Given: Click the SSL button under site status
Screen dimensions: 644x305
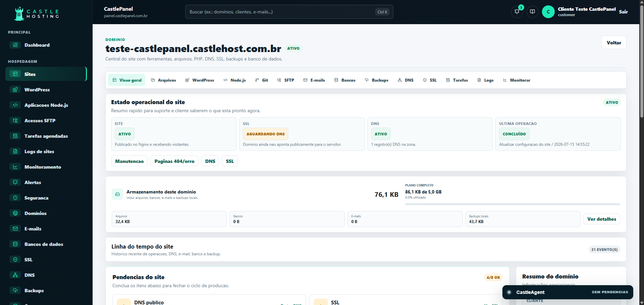Looking at the screenshot, I should 230,161.
